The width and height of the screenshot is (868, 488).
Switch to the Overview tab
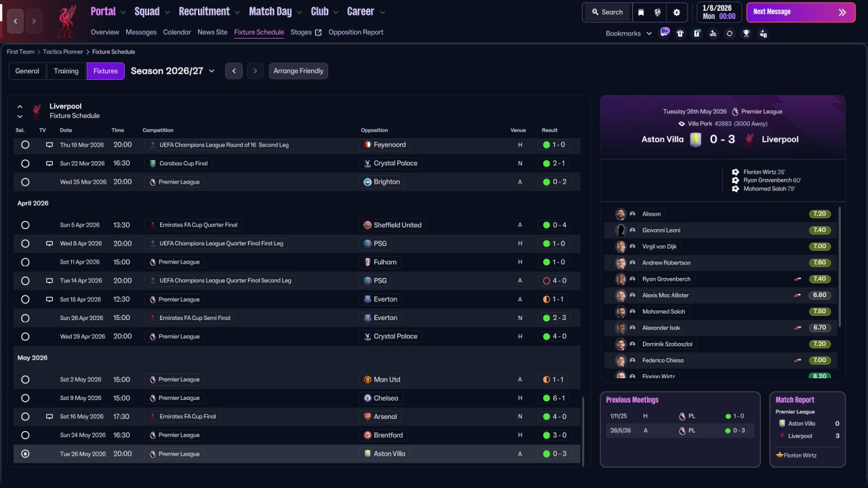pos(104,32)
